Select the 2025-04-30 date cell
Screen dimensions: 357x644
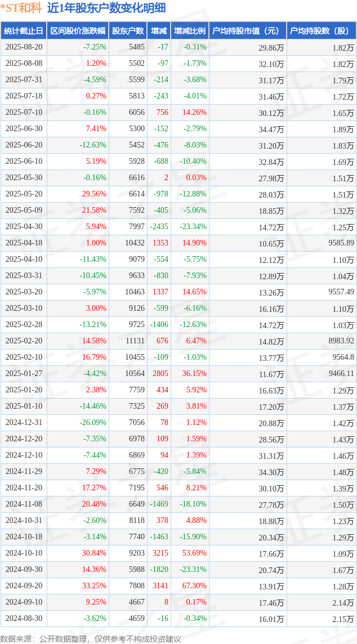click(24, 227)
